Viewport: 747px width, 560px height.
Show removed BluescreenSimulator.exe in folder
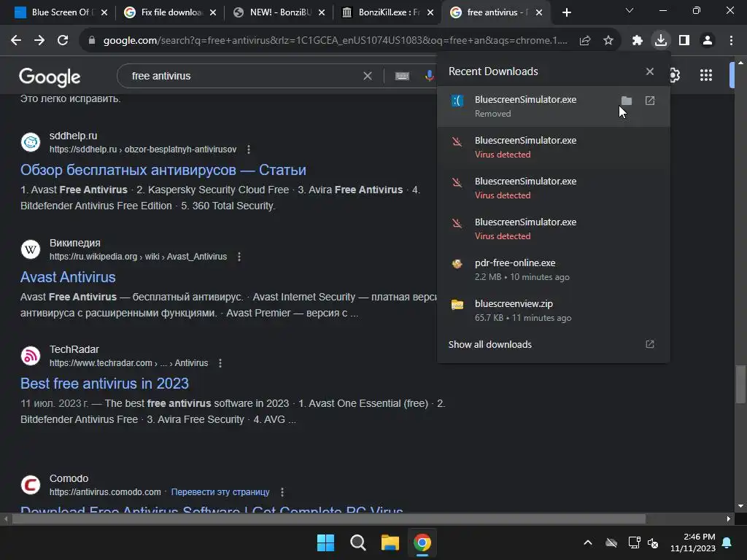coord(627,101)
